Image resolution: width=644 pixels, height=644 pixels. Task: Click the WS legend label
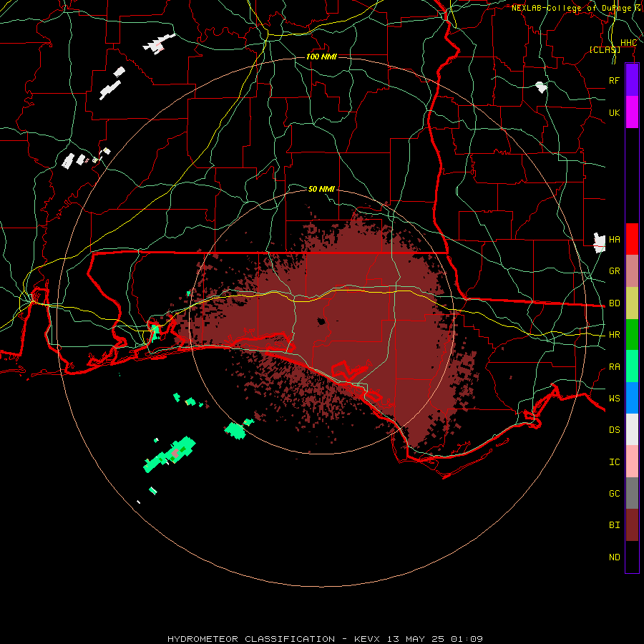pyautogui.click(x=614, y=399)
